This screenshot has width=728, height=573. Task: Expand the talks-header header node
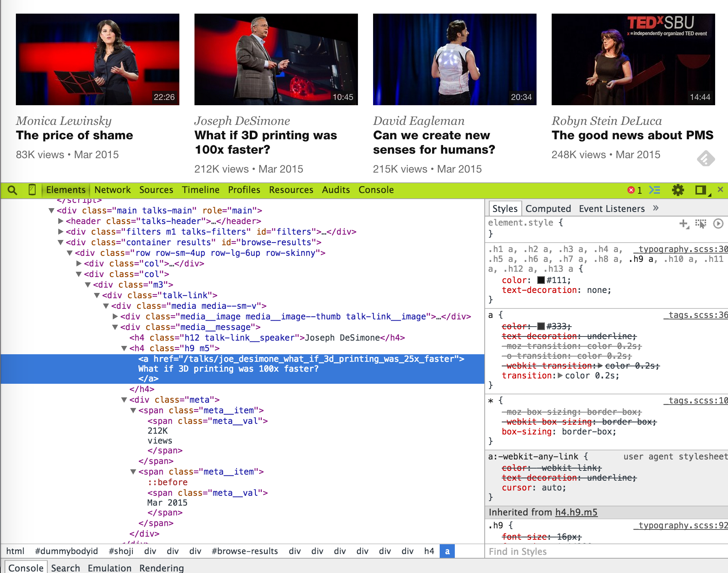pos(61,221)
